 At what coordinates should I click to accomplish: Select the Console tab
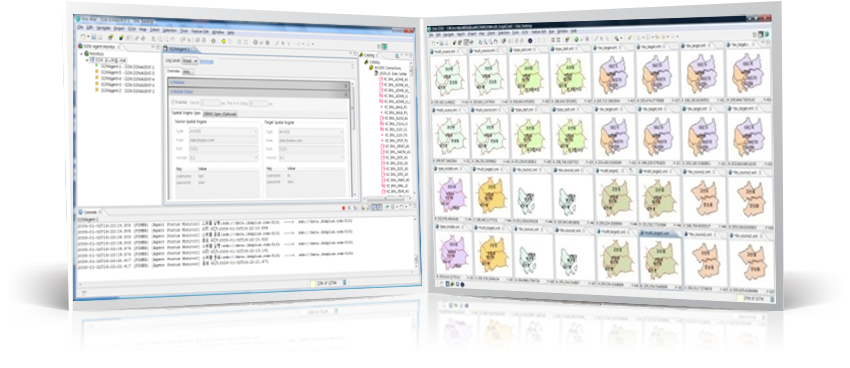pyautogui.click(x=91, y=211)
